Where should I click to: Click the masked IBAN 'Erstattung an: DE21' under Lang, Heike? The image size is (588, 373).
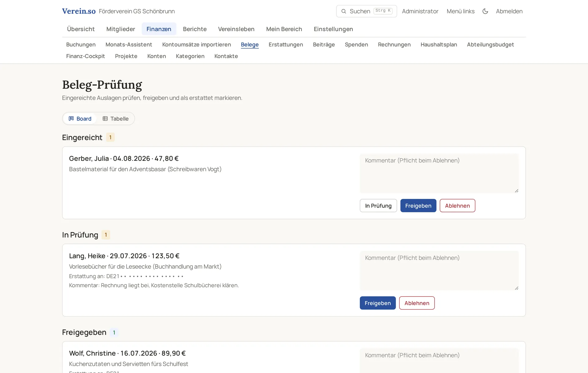point(126,276)
